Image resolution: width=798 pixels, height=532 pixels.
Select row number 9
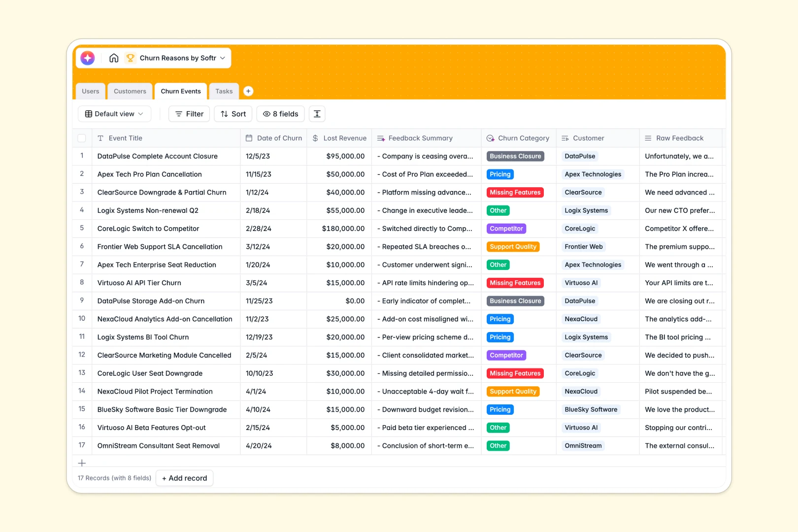82,301
